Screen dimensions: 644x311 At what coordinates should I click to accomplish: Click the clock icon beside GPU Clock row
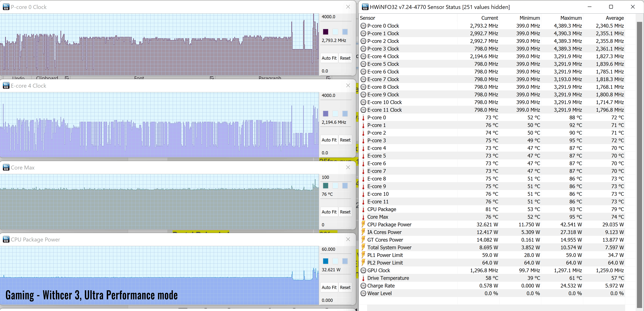[x=363, y=271]
